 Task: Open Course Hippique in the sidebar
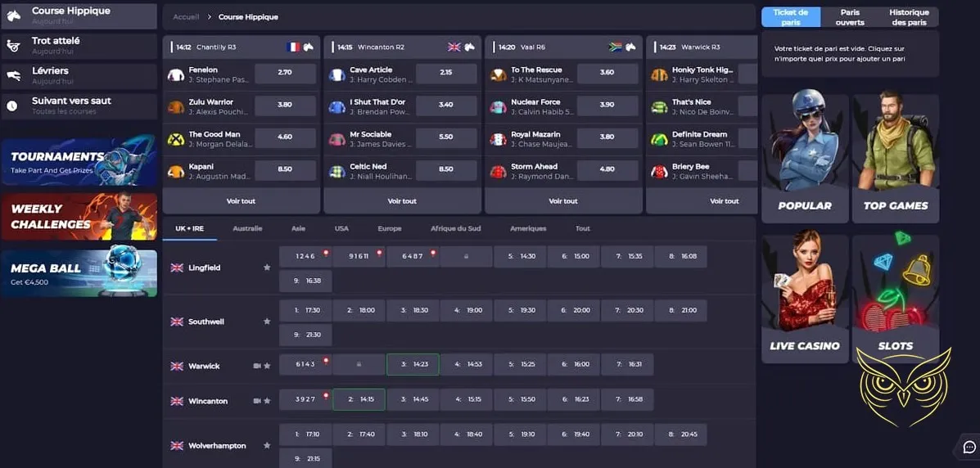click(79, 16)
